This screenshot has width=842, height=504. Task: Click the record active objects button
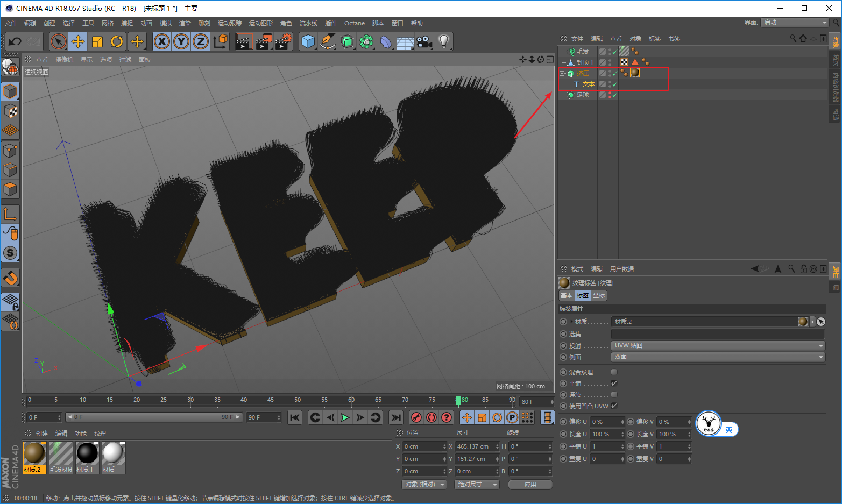pos(416,417)
